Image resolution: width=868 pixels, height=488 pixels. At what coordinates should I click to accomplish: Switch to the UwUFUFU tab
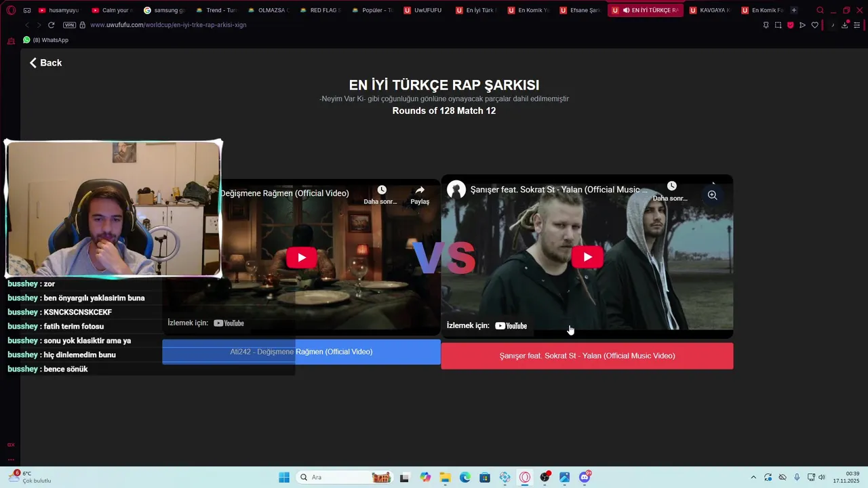click(423, 10)
